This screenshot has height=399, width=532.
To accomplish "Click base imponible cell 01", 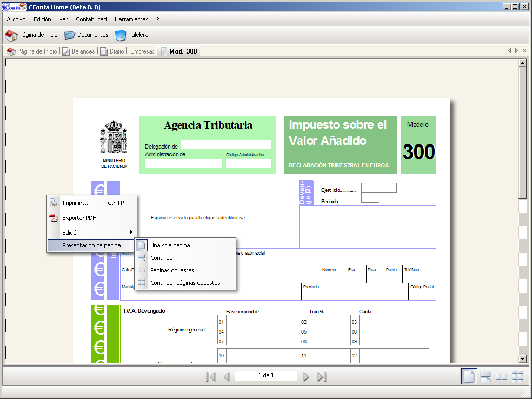I will pos(263,320).
